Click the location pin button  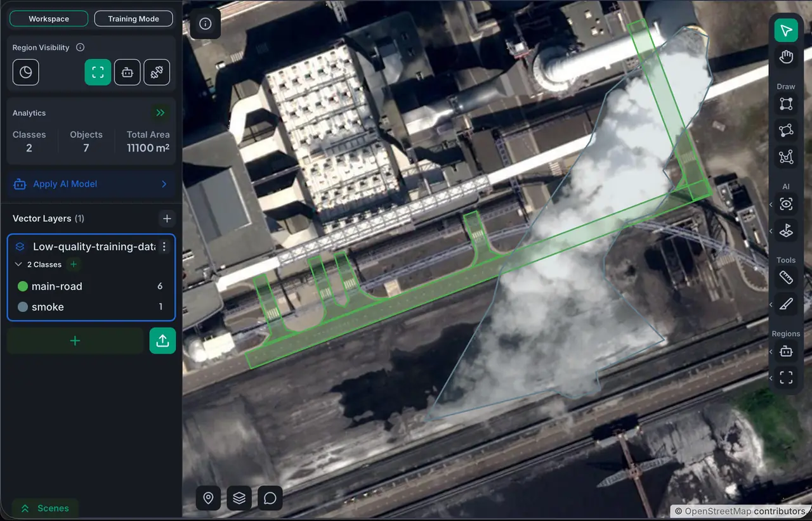[208, 498]
